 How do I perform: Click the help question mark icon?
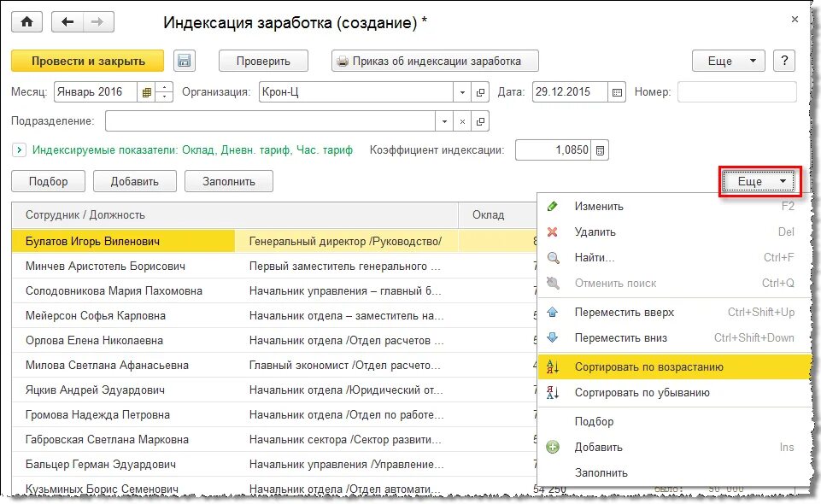pos(783,60)
